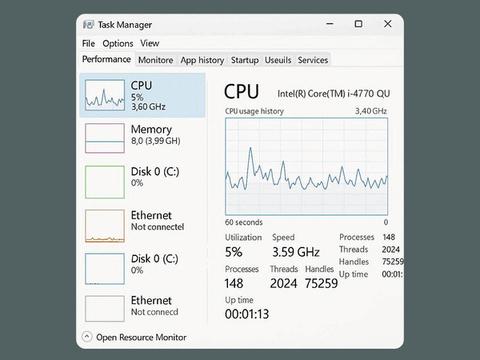
Task: Select the Ethernet Not connectel graph thumbnail
Action: [x=105, y=226]
